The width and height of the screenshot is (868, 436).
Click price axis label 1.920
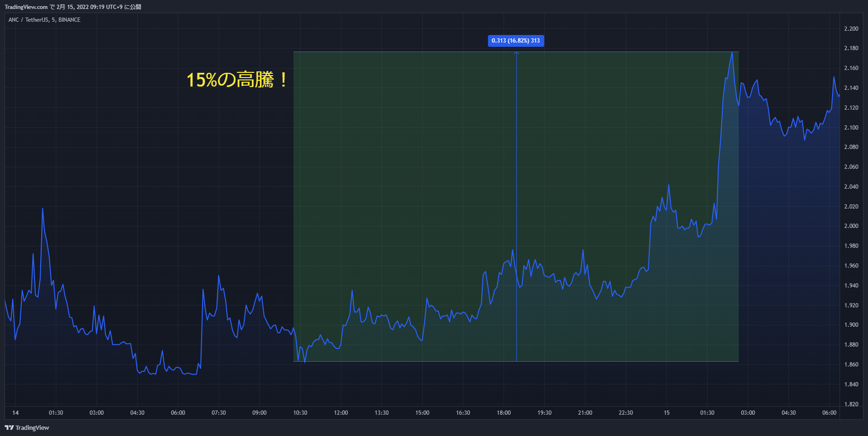(x=851, y=305)
